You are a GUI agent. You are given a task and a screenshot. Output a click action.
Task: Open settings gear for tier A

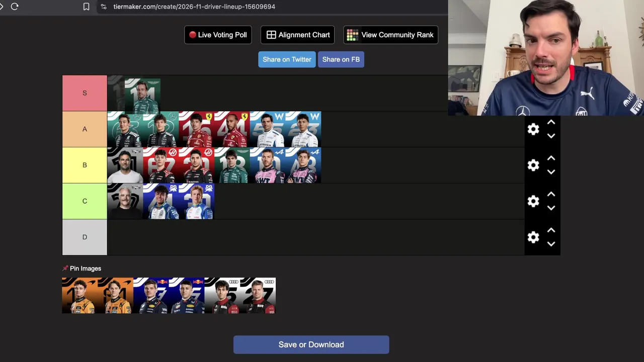point(533,129)
